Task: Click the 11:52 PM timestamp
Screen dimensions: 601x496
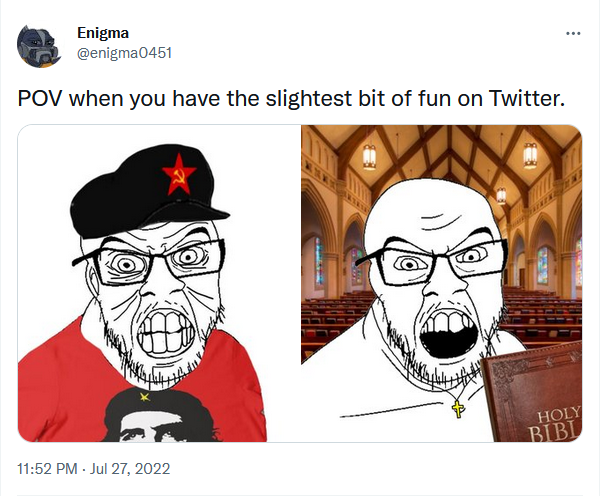Action: 47,469
